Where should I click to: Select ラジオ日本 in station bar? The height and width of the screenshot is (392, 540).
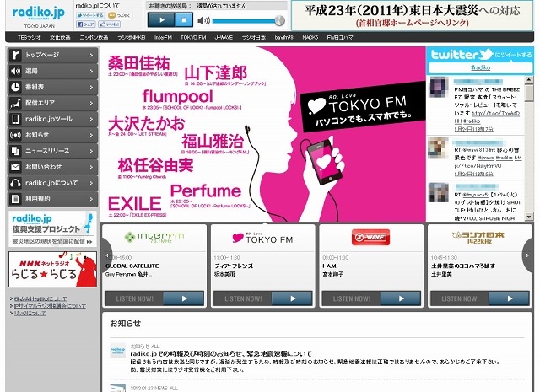[x=253, y=37]
